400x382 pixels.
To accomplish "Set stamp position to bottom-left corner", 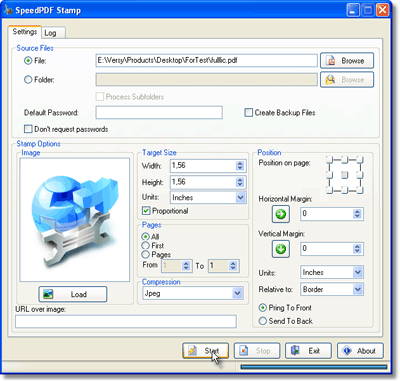I will pos(330,190).
